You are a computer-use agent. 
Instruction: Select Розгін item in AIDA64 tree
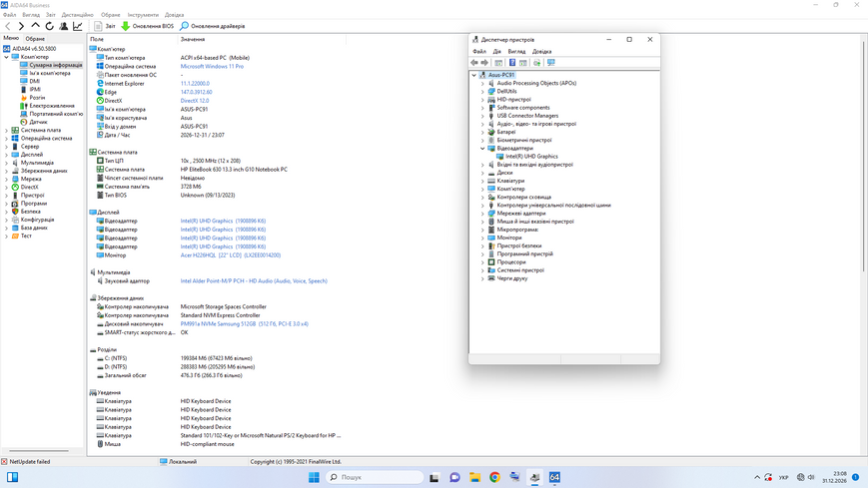click(x=37, y=98)
